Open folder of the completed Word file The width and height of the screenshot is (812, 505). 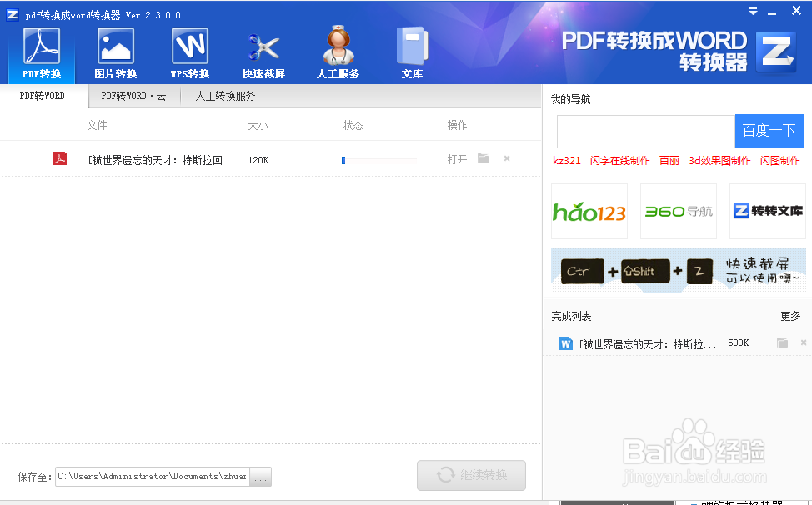tap(782, 342)
